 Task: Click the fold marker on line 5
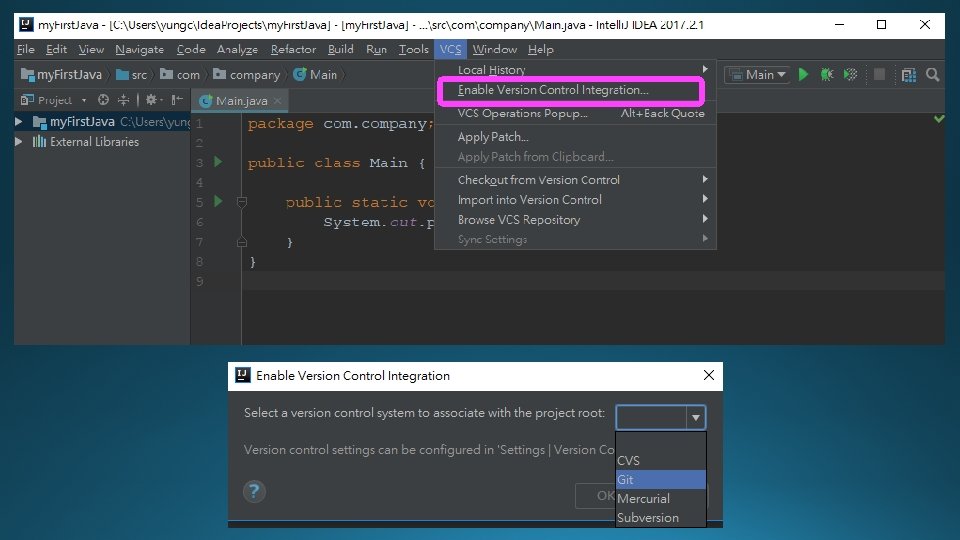click(x=242, y=202)
